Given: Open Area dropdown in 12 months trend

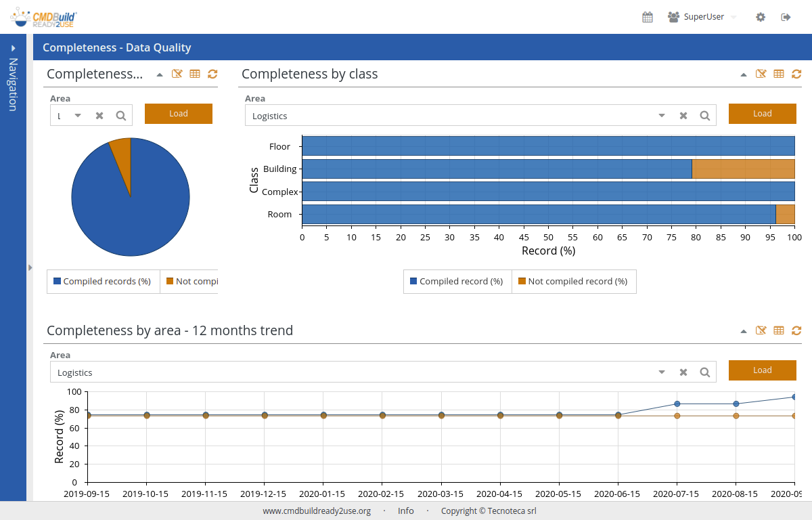Looking at the screenshot, I should (x=662, y=372).
